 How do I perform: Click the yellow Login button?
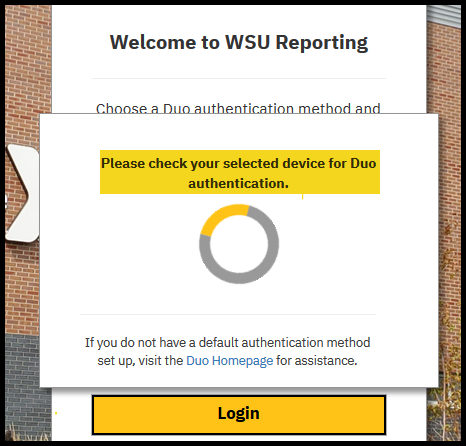coord(239,415)
